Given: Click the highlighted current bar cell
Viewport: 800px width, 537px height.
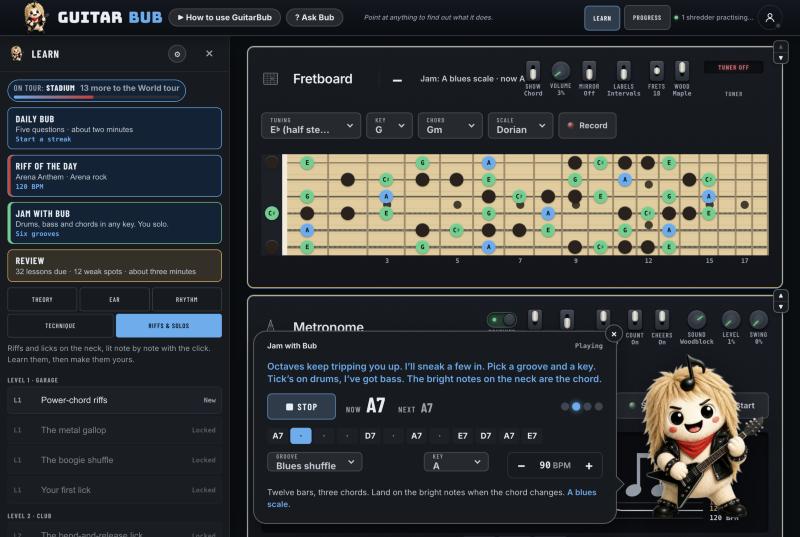Looking at the screenshot, I should pos(301,436).
